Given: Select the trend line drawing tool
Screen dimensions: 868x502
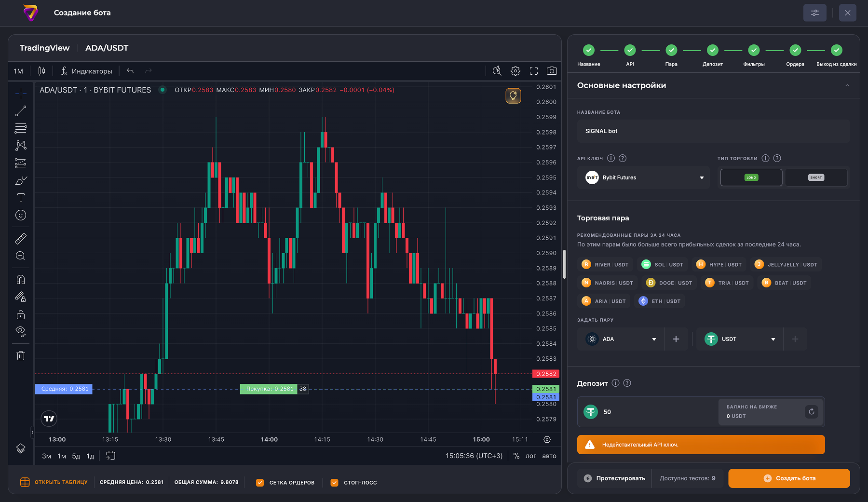Looking at the screenshot, I should tap(20, 111).
